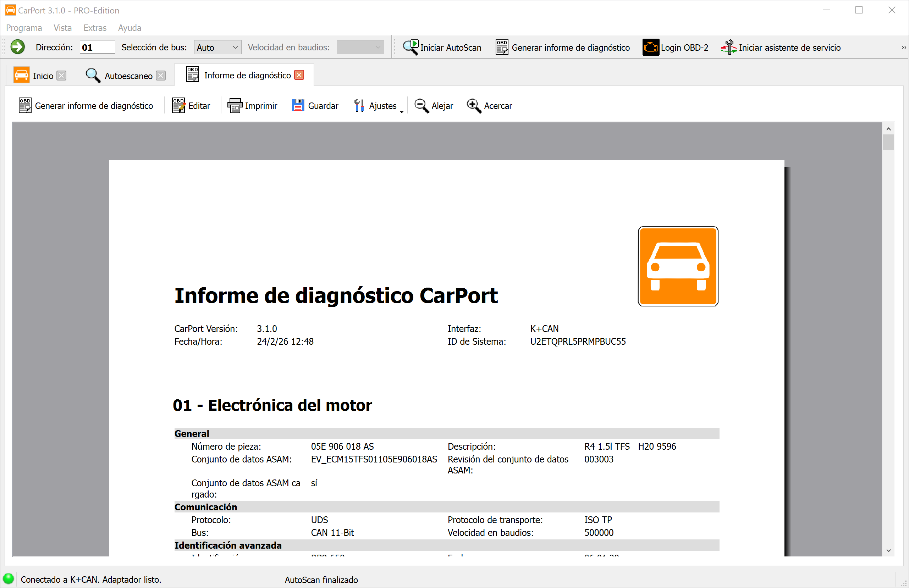Screen dimensions: 909x588
Task: Expand the overflow chevron on the toolbar
Action: click(x=903, y=47)
